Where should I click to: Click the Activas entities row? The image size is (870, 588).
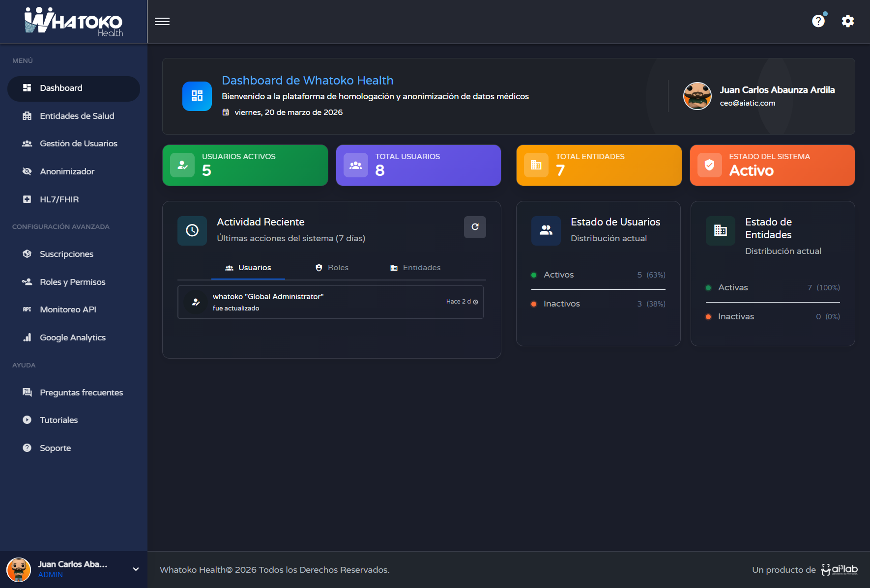coord(773,288)
